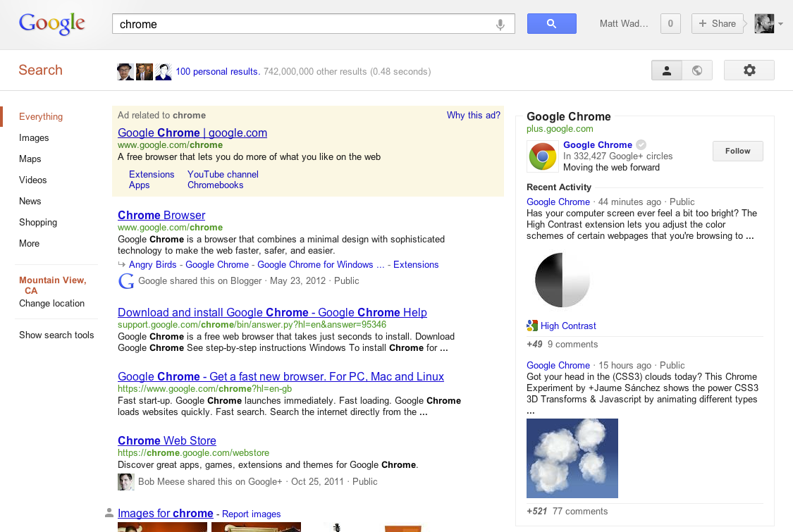The height and width of the screenshot is (532, 793).
Task: Click the Search heading
Action: pos(40,70)
